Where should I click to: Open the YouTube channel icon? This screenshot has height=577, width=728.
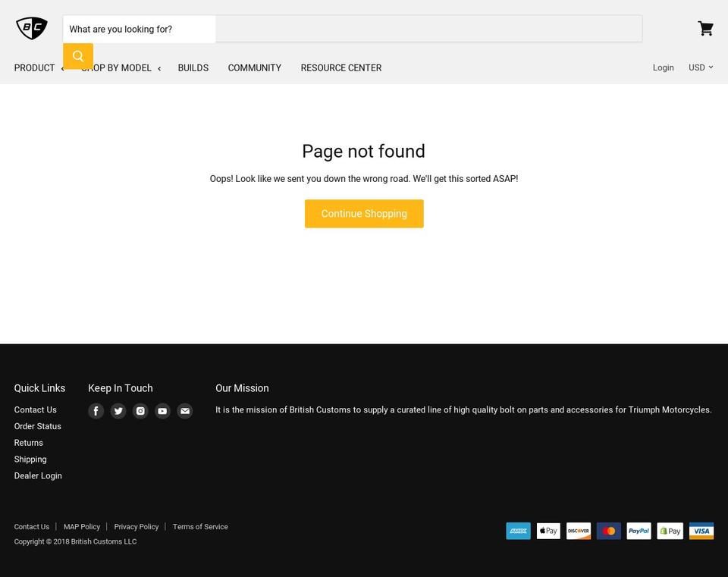162,411
